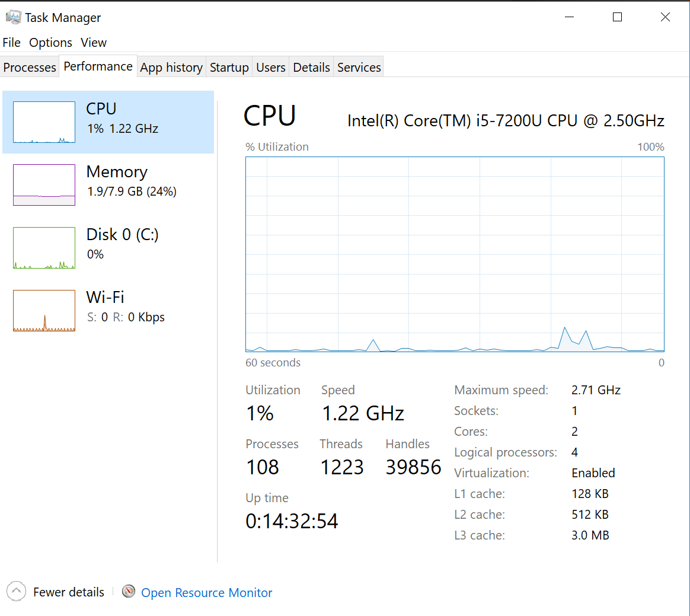Click the Up time value

(x=292, y=521)
